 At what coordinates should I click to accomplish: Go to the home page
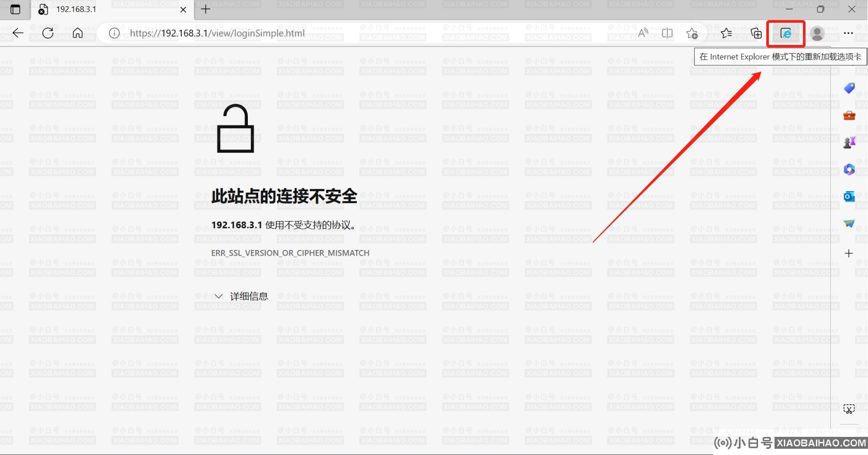[77, 33]
